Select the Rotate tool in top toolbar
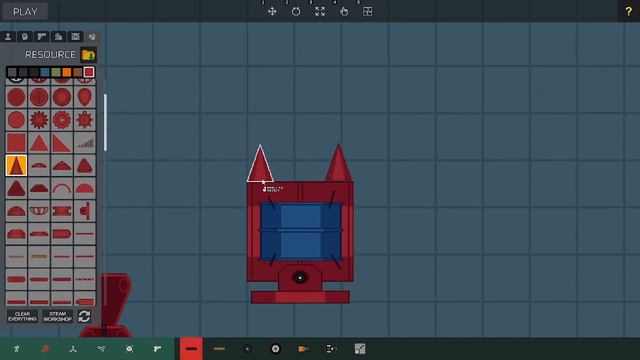 (x=296, y=11)
